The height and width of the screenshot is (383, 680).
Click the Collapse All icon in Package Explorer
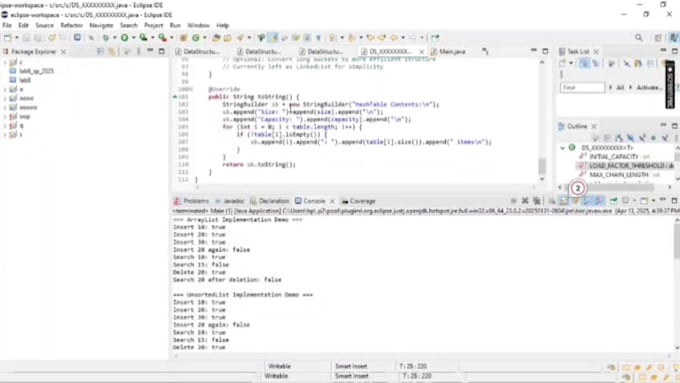point(101,52)
